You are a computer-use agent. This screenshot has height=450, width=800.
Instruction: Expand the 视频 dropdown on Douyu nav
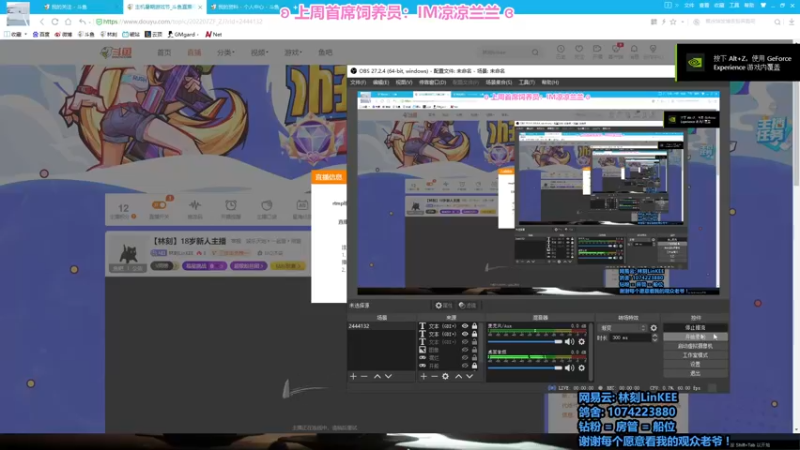[259, 53]
